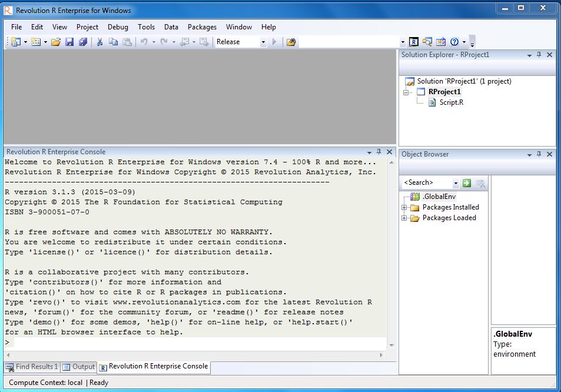Open the Redo history dropdown arrow
Viewport: 561px width, 392px height.
(x=174, y=42)
